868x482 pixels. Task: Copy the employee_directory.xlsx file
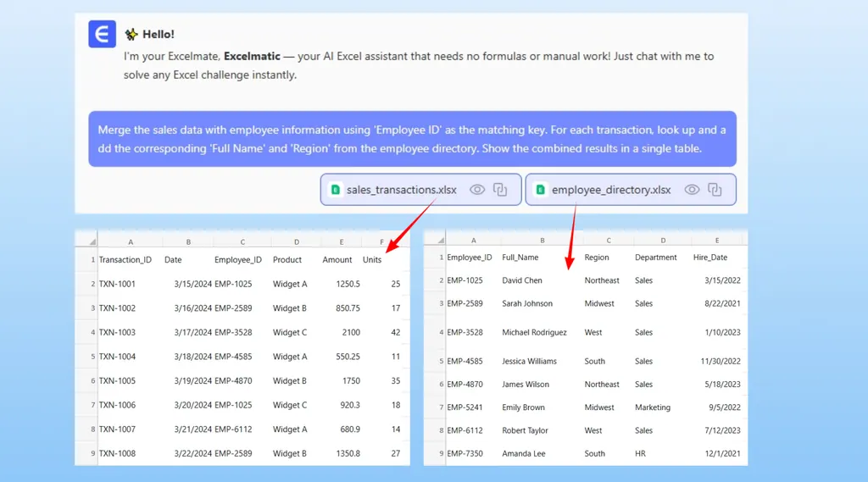[x=715, y=190]
